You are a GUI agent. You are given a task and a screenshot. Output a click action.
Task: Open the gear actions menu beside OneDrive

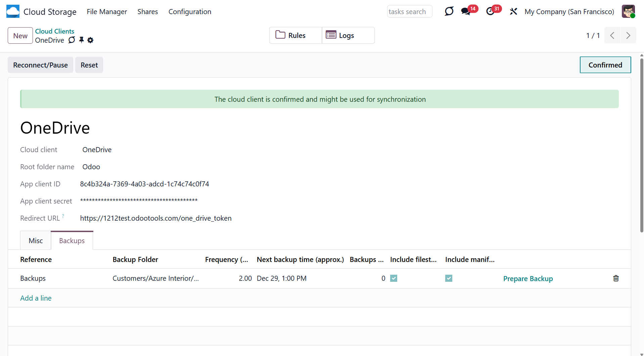coord(90,40)
